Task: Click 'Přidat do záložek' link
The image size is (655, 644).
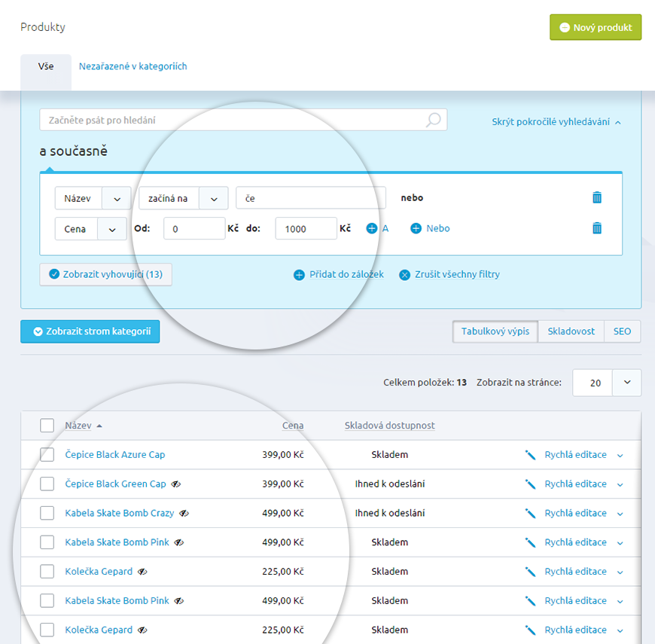Action: click(x=338, y=275)
